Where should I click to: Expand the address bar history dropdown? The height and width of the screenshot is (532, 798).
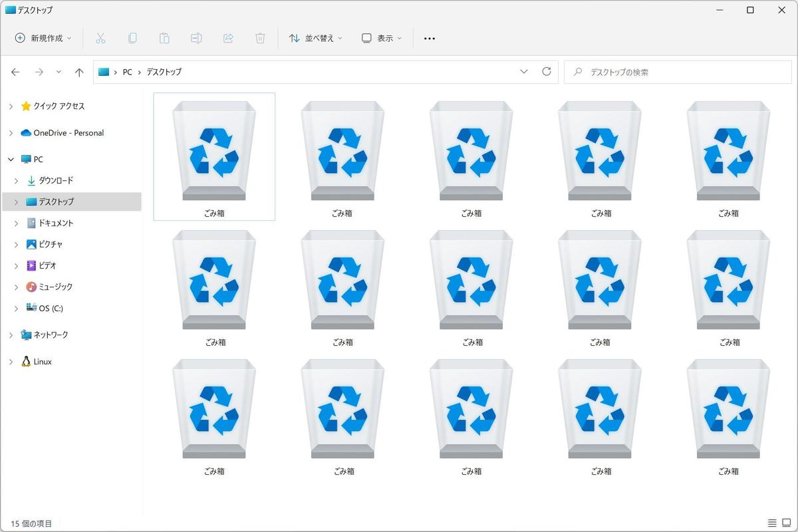coord(524,72)
